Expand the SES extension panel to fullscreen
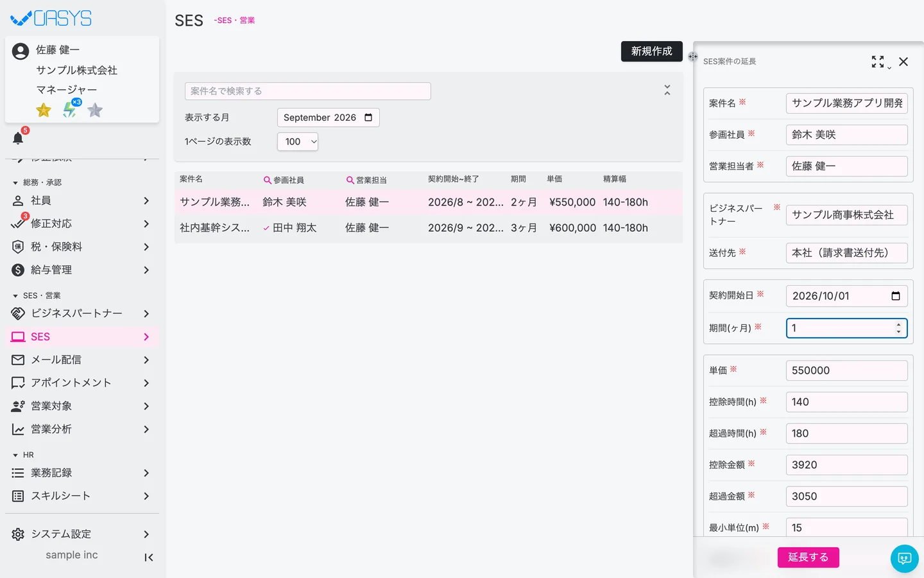The height and width of the screenshot is (578, 924). [x=878, y=62]
